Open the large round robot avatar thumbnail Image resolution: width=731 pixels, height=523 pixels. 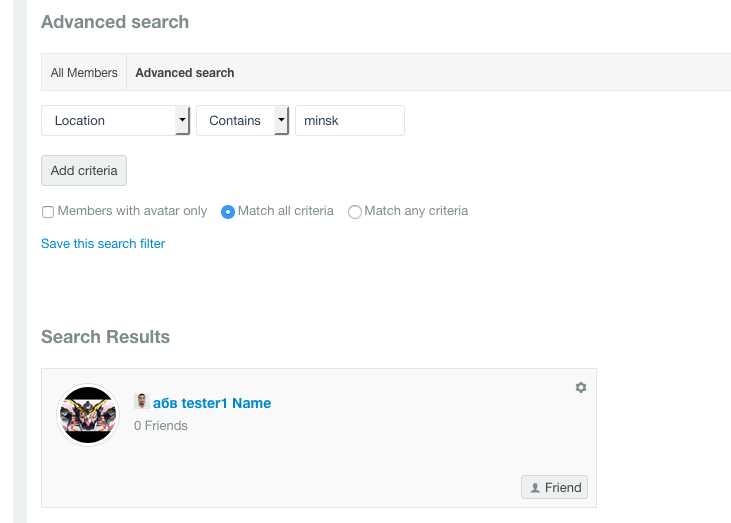88,415
